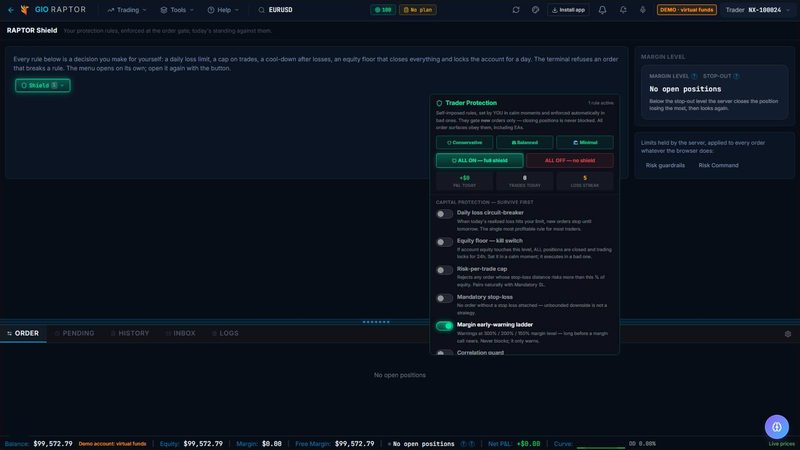
Task: Open the Risk guardrails link
Action: tap(665, 165)
